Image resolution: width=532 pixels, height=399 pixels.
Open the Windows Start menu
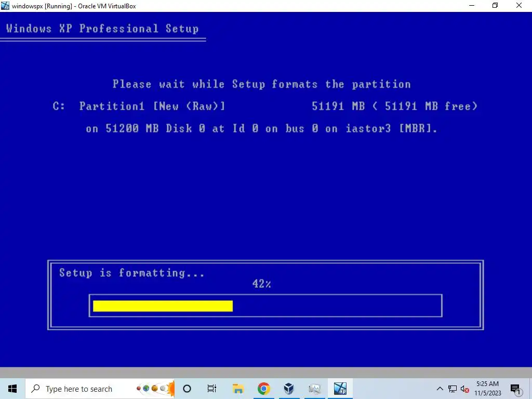pyautogui.click(x=12, y=389)
